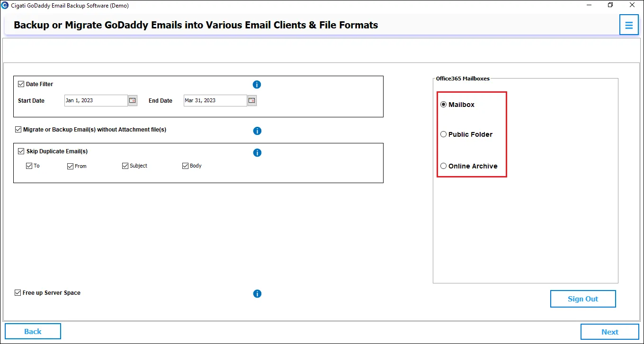Show info for Date Filter
The width and height of the screenshot is (644, 344).
[x=257, y=85]
